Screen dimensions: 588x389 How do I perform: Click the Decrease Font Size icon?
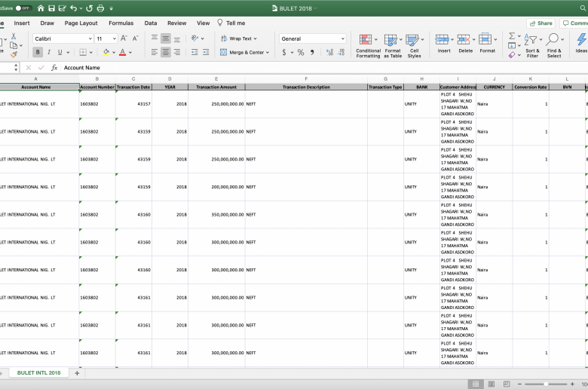[x=136, y=38]
